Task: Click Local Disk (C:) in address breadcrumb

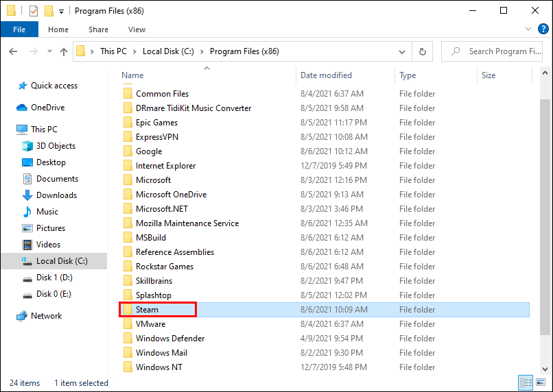Action: (x=168, y=51)
